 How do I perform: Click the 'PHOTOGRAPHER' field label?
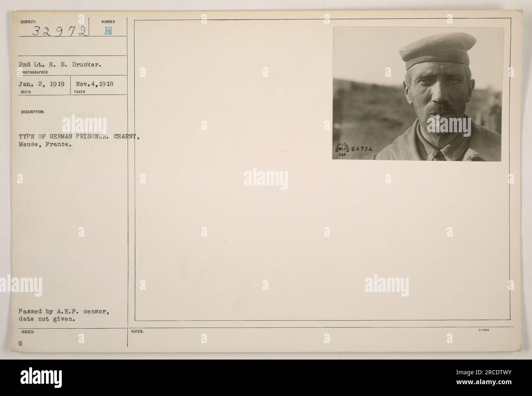tap(34, 72)
